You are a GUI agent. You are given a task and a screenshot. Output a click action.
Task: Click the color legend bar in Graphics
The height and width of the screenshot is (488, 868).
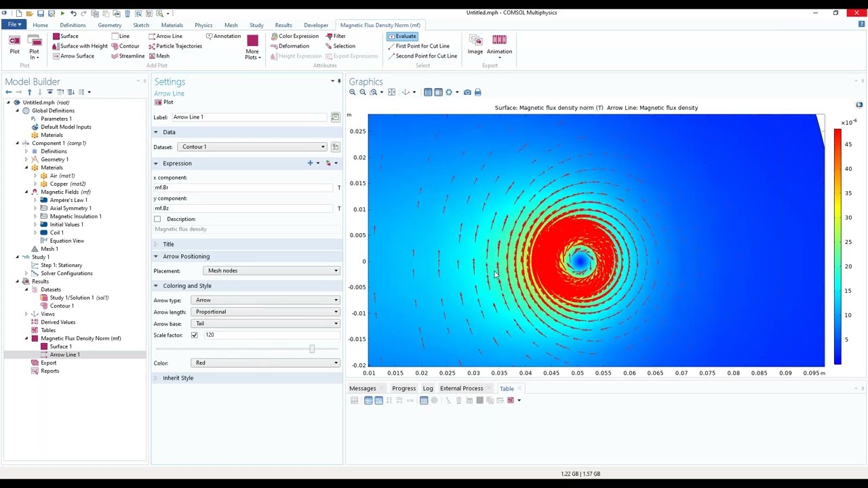point(837,247)
